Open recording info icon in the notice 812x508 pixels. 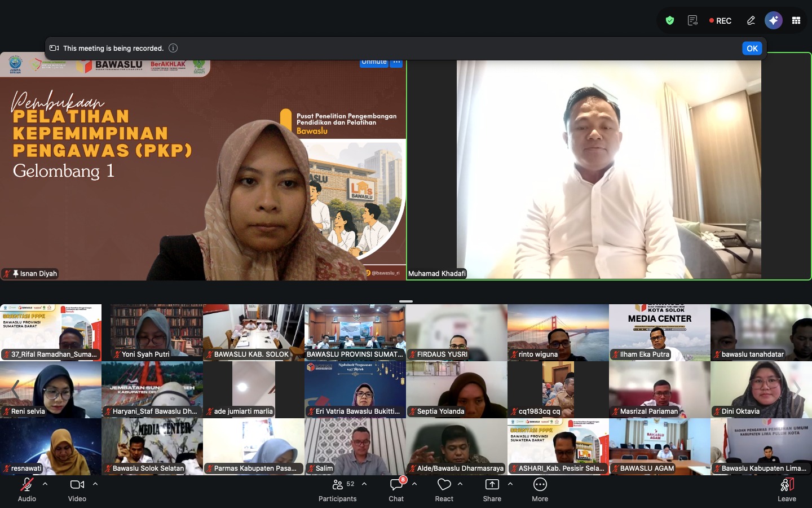[173, 48]
